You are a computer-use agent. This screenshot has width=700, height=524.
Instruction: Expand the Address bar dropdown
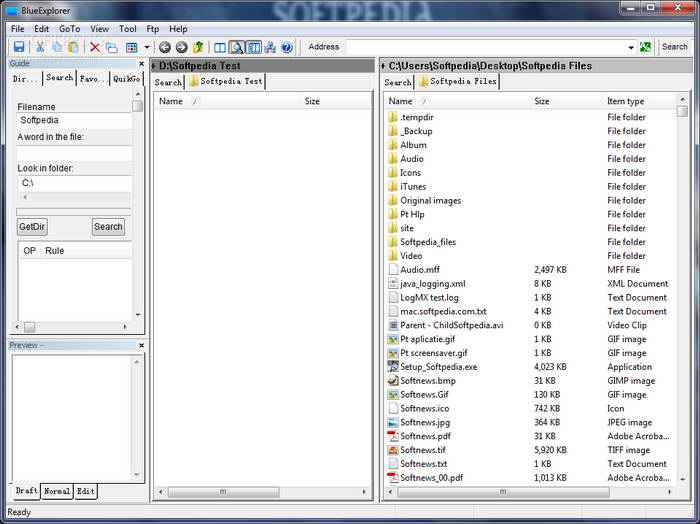pyautogui.click(x=631, y=47)
